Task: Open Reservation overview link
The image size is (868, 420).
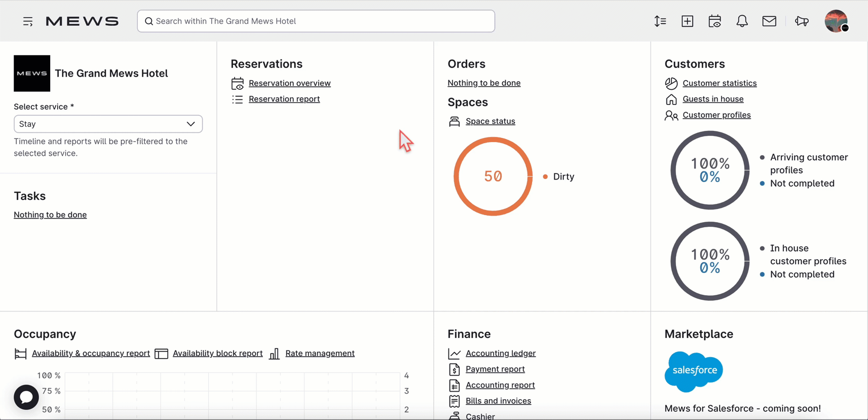Action: [x=289, y=83]
